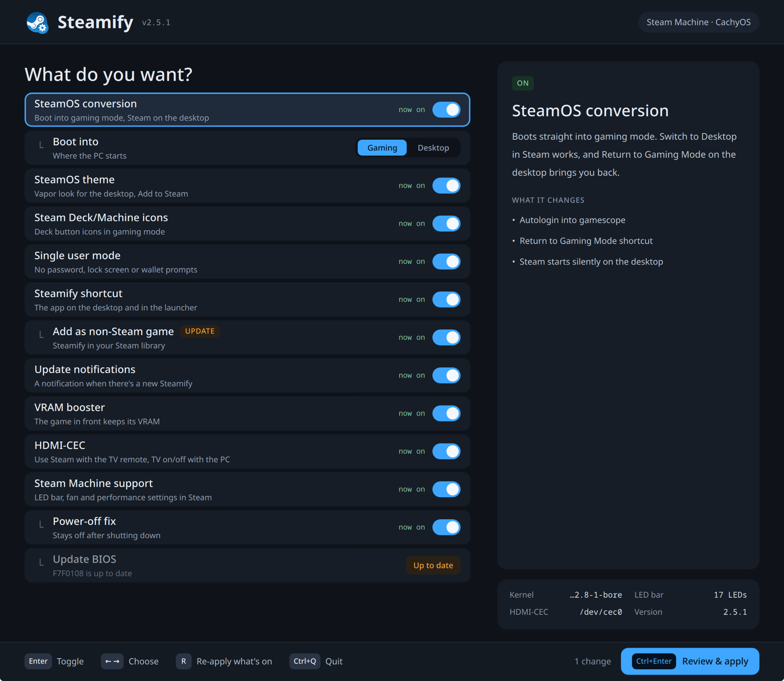
Task: Turn off Steam Machine support switch
Action: pos(446,489)
